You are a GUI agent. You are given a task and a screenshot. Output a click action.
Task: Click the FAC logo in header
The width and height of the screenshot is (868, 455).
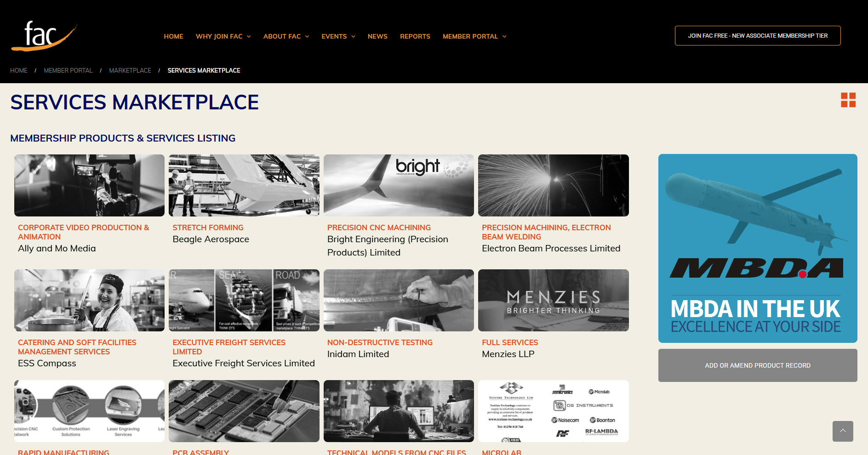pos(44,36)
